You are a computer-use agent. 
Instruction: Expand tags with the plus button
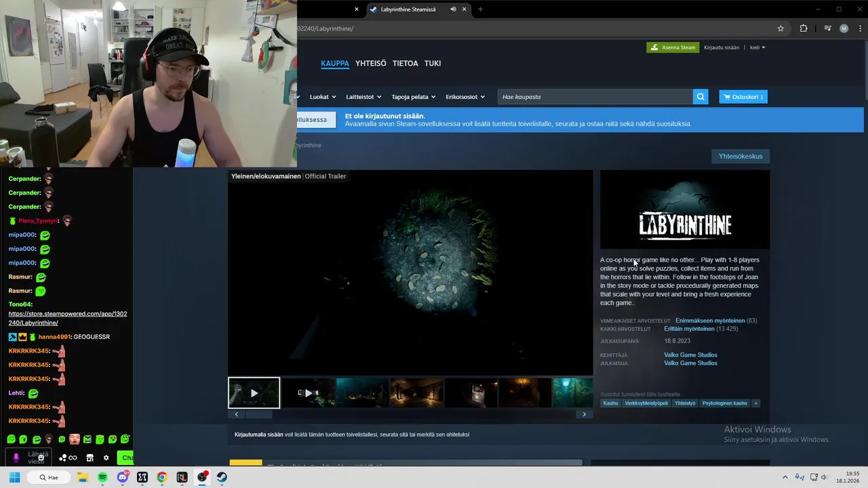click(x=755, y=403)
